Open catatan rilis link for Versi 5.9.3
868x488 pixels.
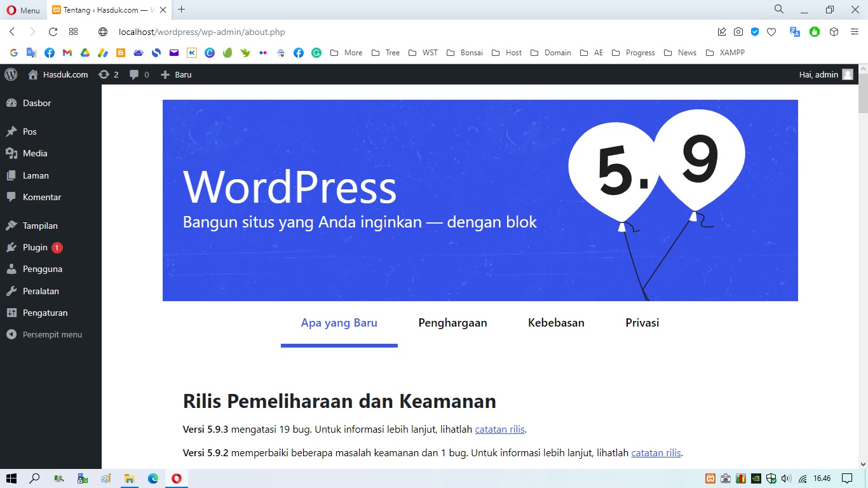[x=499, y=429]
